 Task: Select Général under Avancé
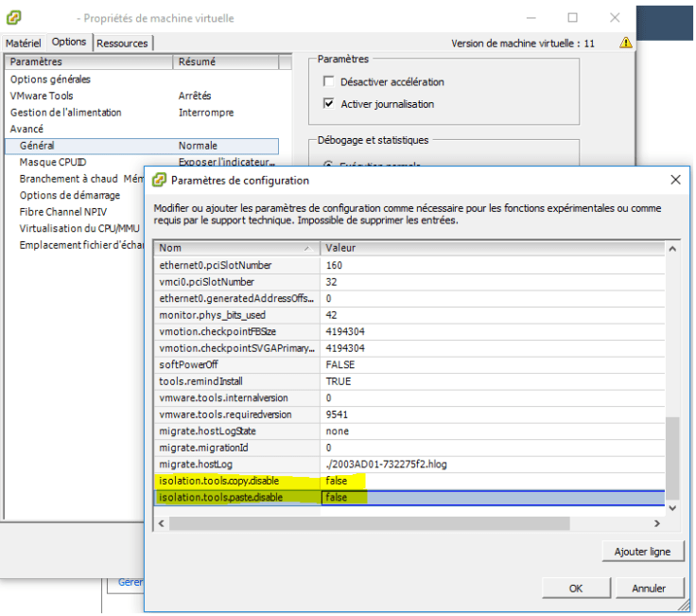click(142, 146)
